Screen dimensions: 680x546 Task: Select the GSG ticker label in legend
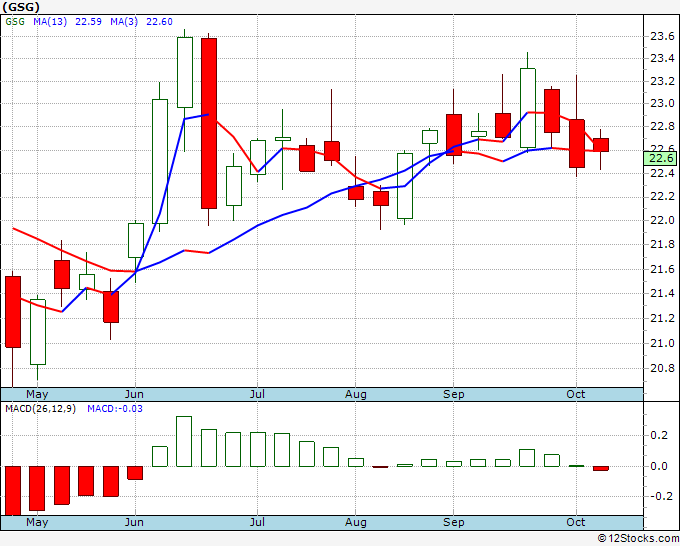pos(15,22)
